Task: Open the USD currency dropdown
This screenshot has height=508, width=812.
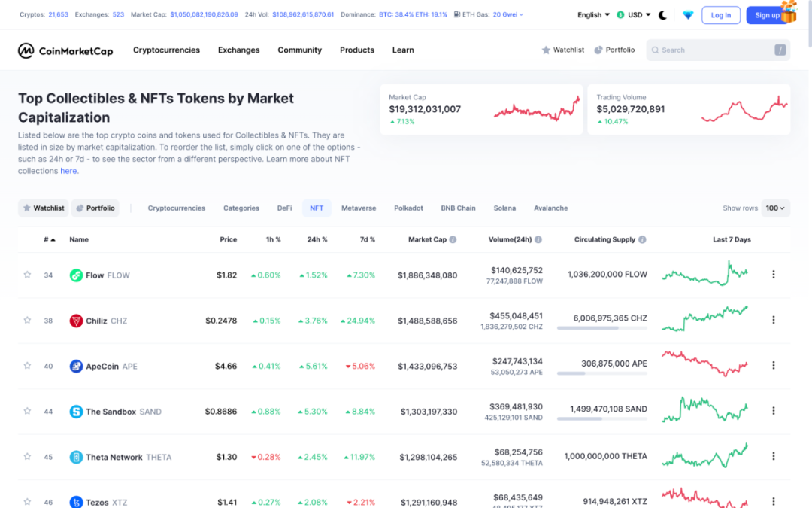Action: point(634,15)
